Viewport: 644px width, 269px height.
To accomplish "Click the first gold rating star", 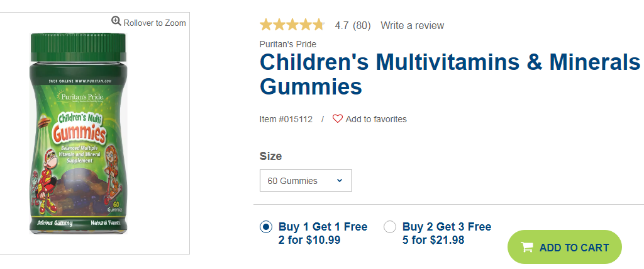I will pos(266,25).
